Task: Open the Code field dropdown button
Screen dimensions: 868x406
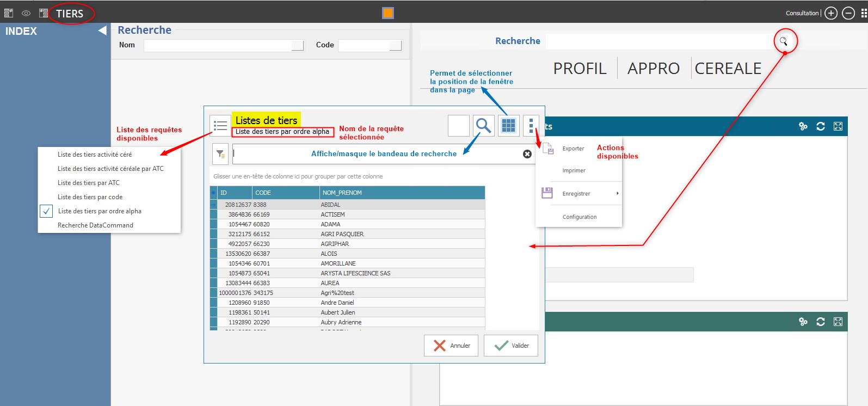Action: tap(396, 45)
